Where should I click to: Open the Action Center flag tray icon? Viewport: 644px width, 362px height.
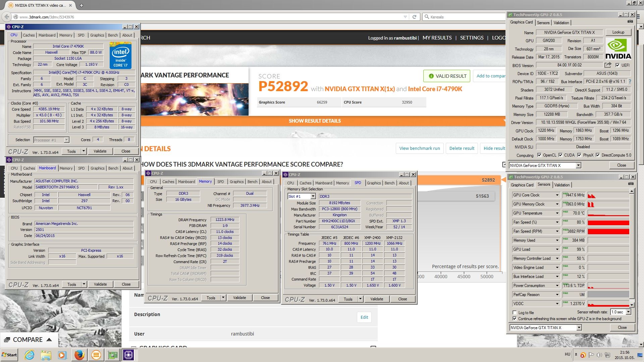click(591, 355)
